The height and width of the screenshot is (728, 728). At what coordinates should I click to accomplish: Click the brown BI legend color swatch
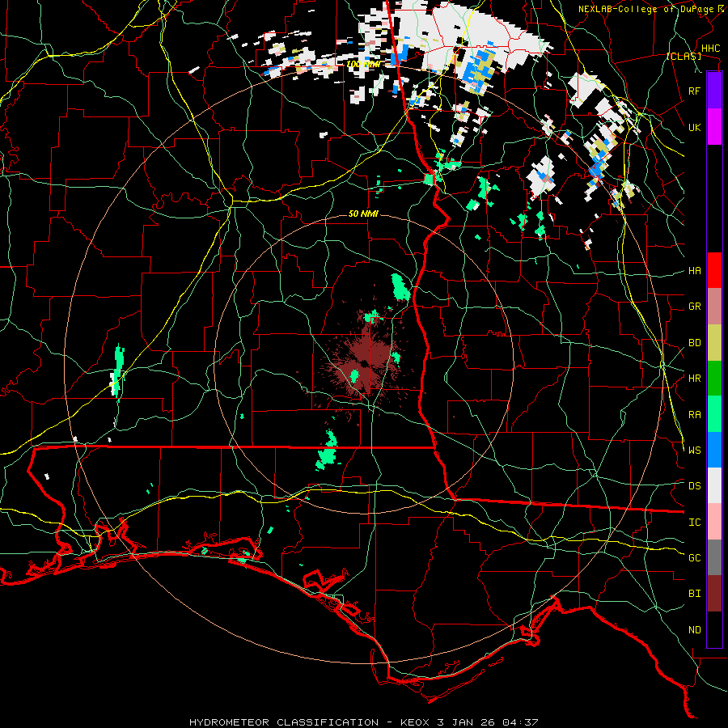click(x=714, y=594)
